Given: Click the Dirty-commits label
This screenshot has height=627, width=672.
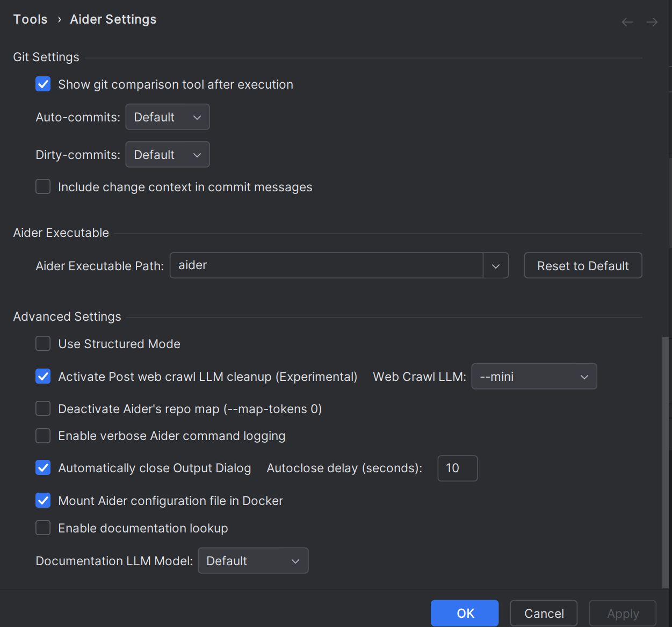Looking at the screenshot, I should click(78, 155).
